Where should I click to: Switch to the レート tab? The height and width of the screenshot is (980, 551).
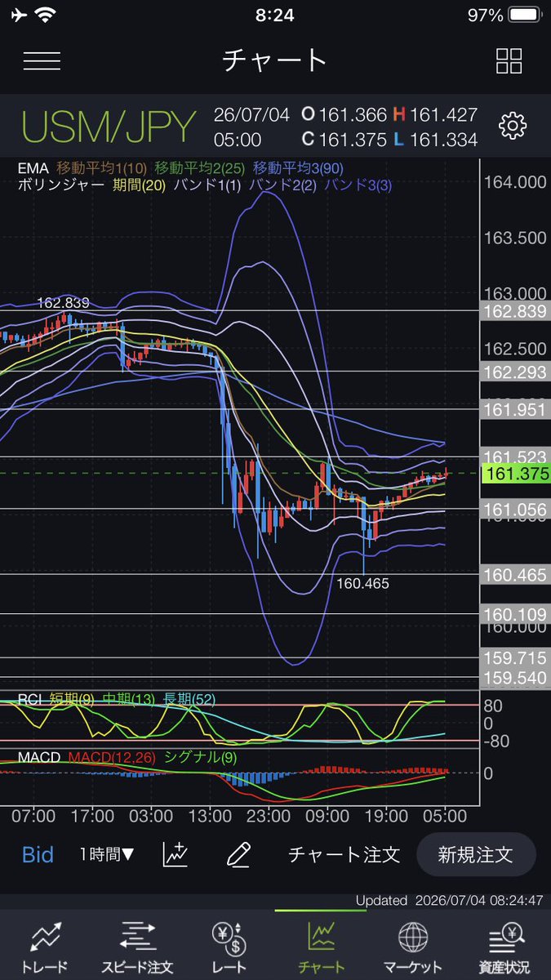[x=229, y=947]
